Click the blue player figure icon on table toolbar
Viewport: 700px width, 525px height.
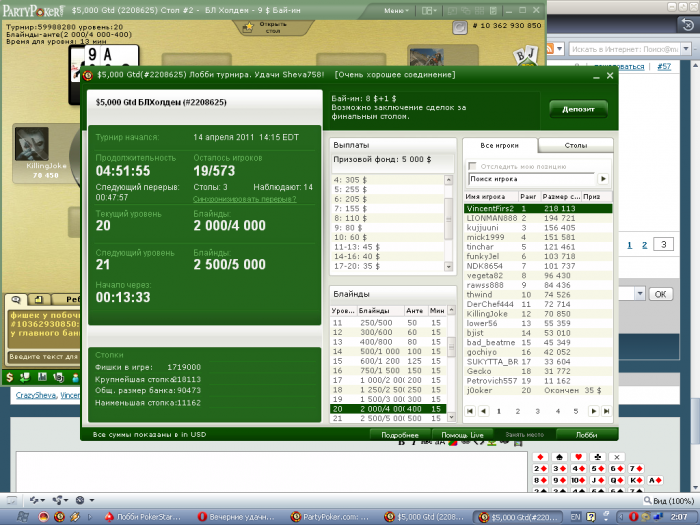pos(75,377)
